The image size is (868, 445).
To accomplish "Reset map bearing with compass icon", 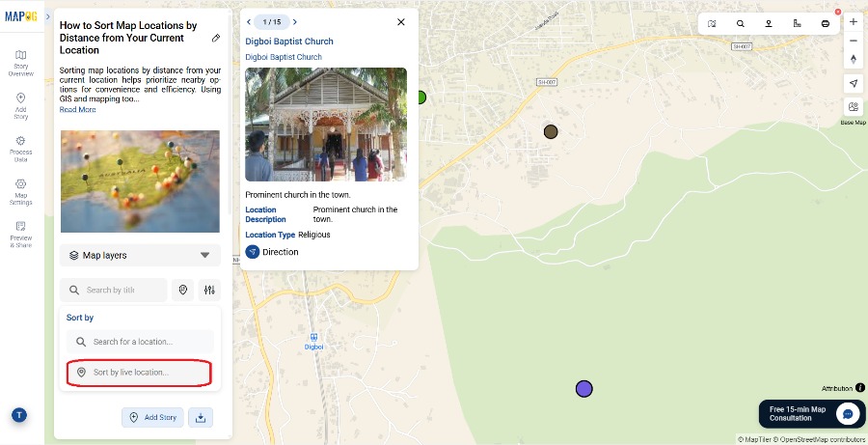I will [854, 59].
